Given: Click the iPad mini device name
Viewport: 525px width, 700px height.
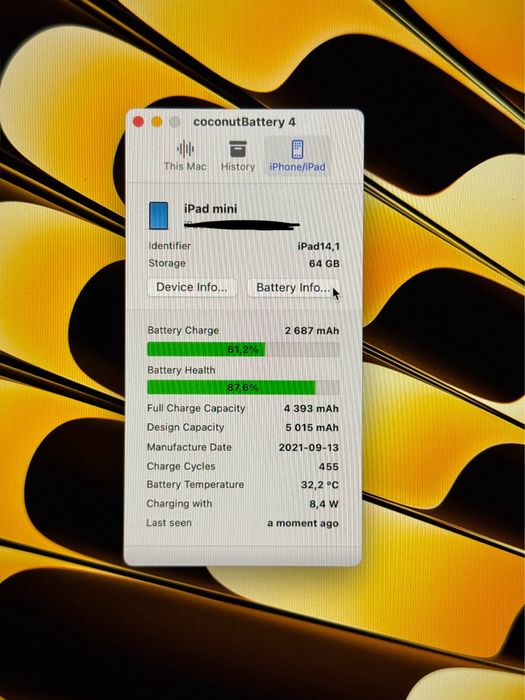Looking at the screenshot, I should coord(210,208).
